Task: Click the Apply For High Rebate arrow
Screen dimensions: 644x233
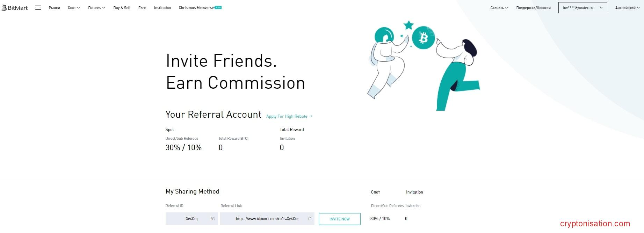Action: [310, 116]
